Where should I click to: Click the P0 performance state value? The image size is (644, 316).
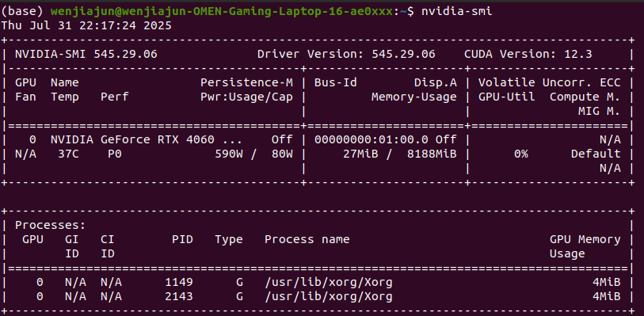[x=115, y=154]
